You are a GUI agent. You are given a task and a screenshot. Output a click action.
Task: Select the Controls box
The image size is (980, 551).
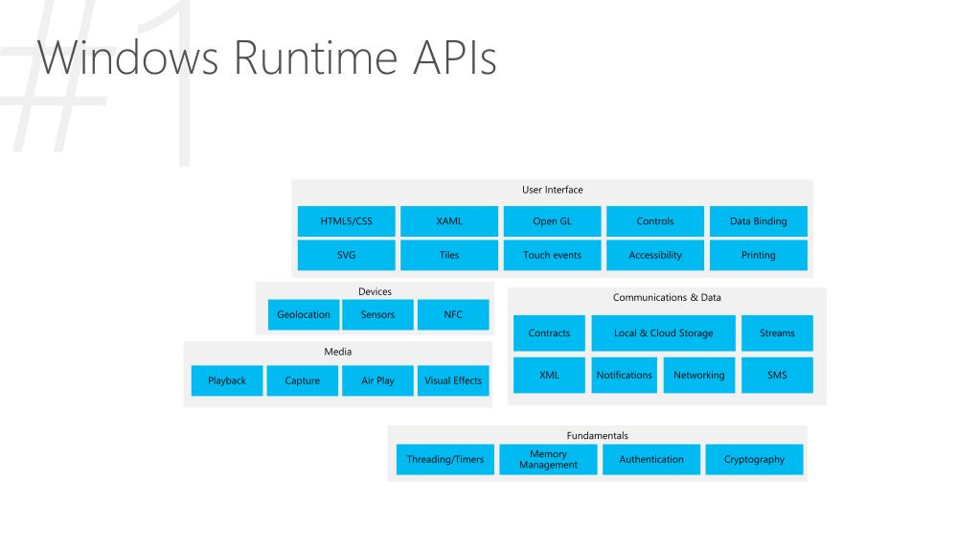[x=655, y=221]
